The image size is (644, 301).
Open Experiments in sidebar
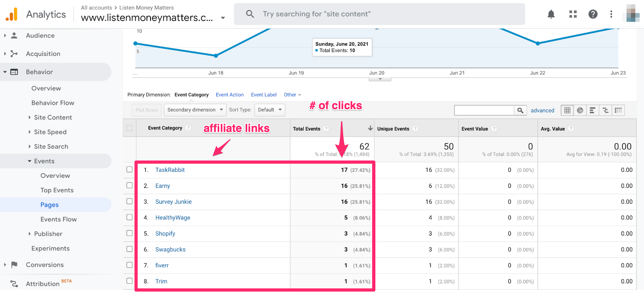coord(50,248)
